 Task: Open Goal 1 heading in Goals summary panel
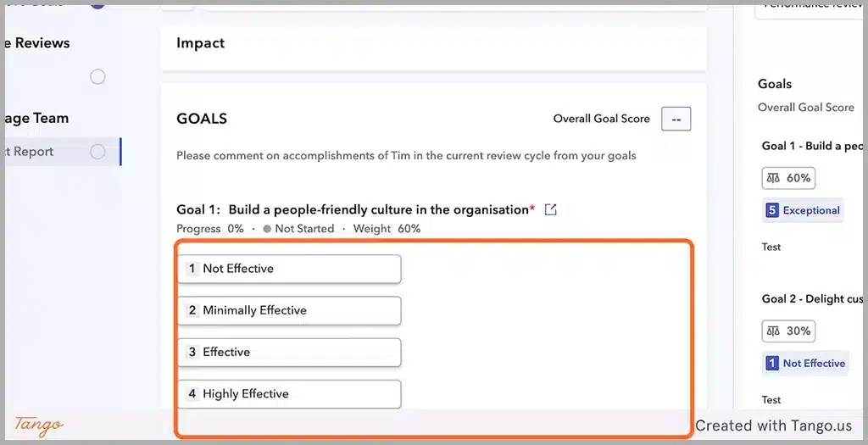(812, 146)
